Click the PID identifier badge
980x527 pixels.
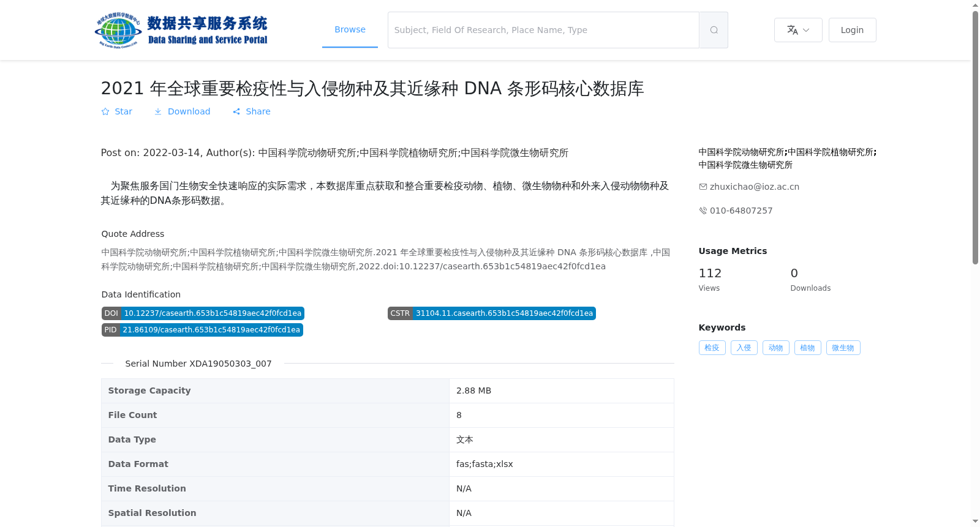(x=202, y=330)
